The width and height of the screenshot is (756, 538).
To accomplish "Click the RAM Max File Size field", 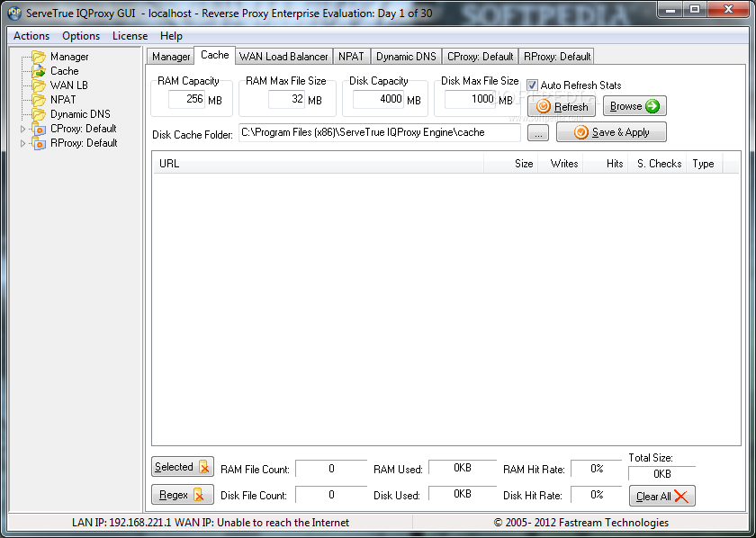I will click(286, 99).
